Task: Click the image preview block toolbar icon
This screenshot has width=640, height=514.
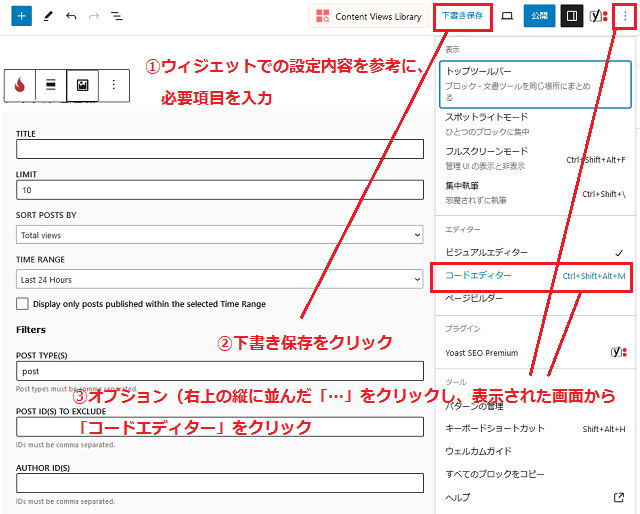Action: [82, 85]
